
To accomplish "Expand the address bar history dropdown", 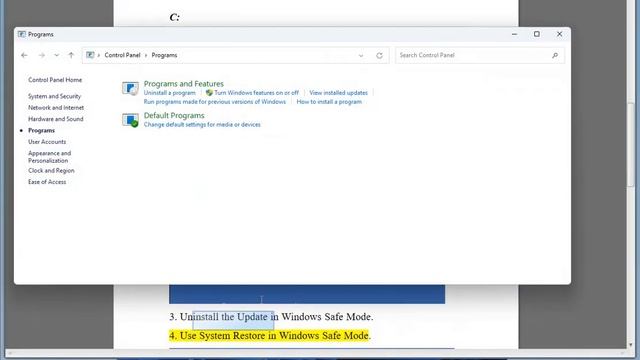I will click(x=361, y=56).
